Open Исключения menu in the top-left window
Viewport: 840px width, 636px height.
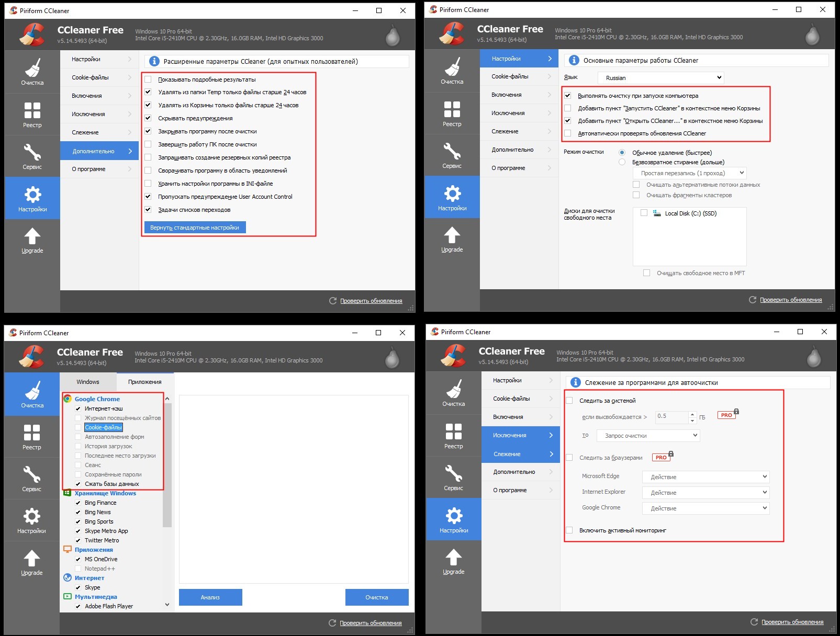[x=99, y=114]
